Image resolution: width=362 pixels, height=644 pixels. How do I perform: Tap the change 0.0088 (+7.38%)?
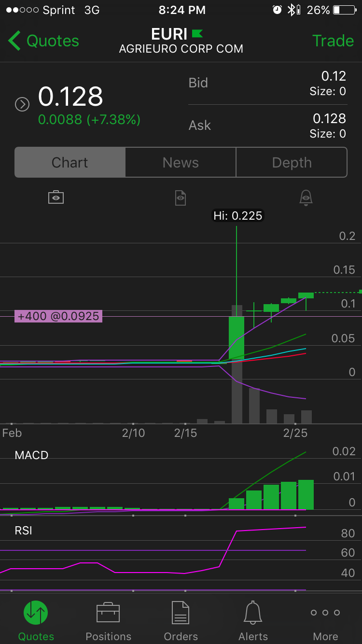[x=89, y=120]
